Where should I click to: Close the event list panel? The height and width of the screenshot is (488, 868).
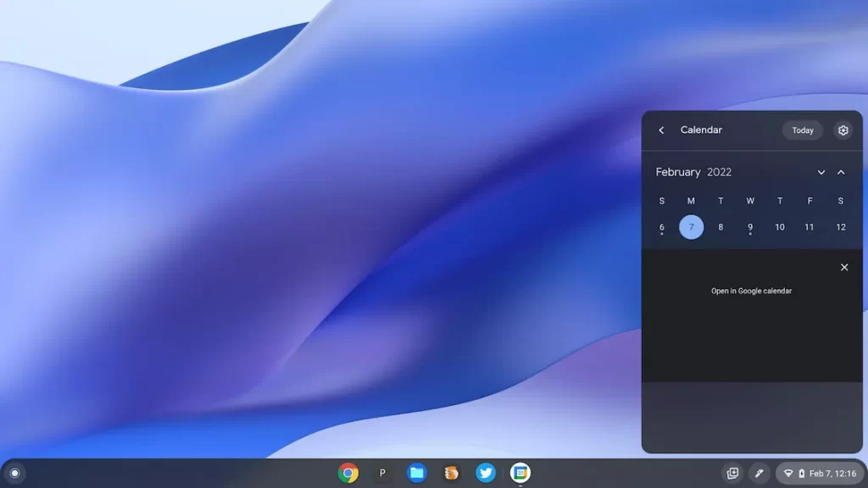[x=844, y=267]
